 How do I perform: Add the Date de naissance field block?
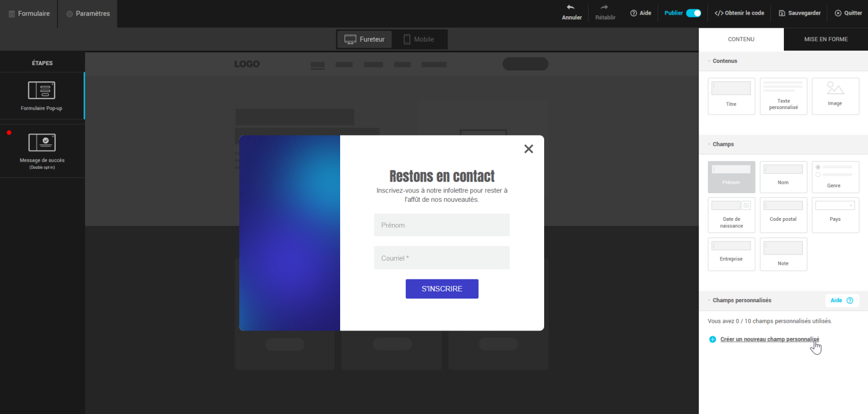pos(731,215)
